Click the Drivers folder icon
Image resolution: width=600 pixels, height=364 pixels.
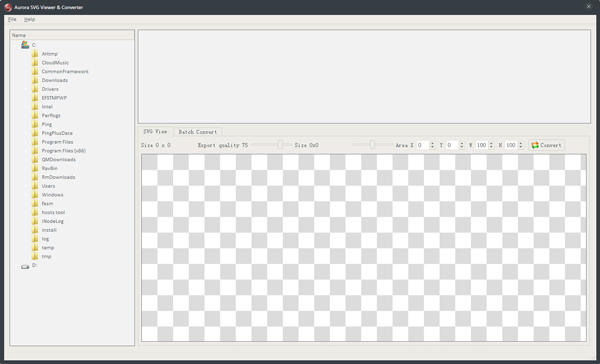tap(35, 89)
